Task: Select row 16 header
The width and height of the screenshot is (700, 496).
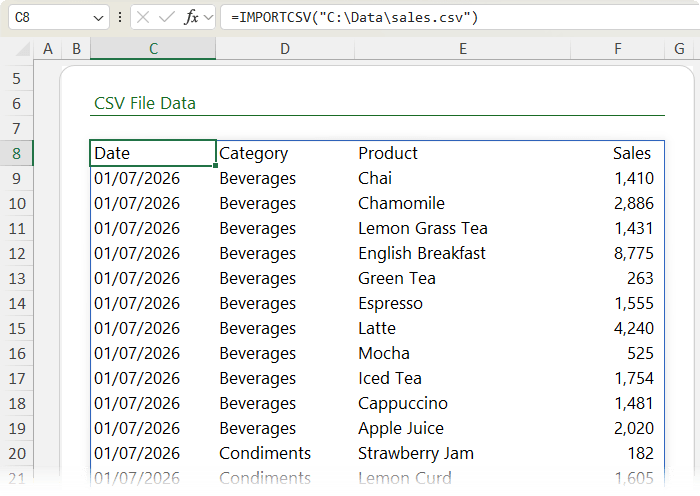Action: click(17, 354)
